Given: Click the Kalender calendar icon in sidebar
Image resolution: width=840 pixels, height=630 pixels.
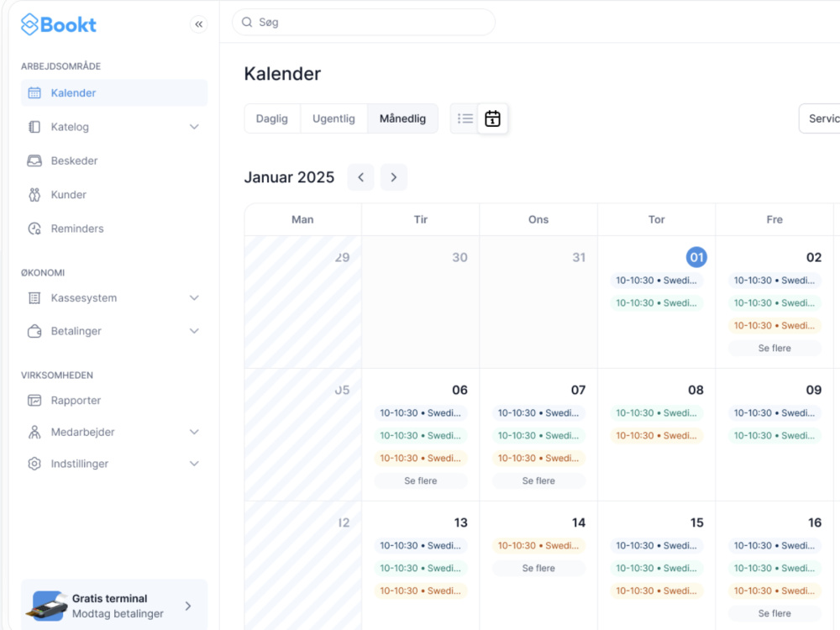Looking at the screenshot, I should tap(34, 92).
